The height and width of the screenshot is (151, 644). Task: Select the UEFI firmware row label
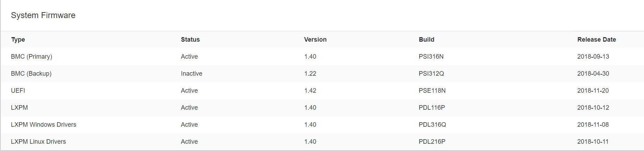click(18, 91)
